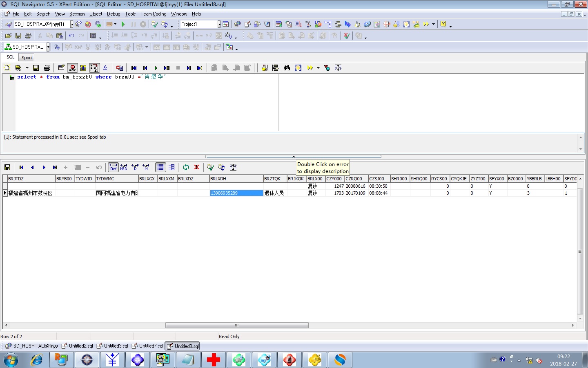Click the red X cancel icon in results toolbar
The image size is (588, 368).
tap(196, 167)
